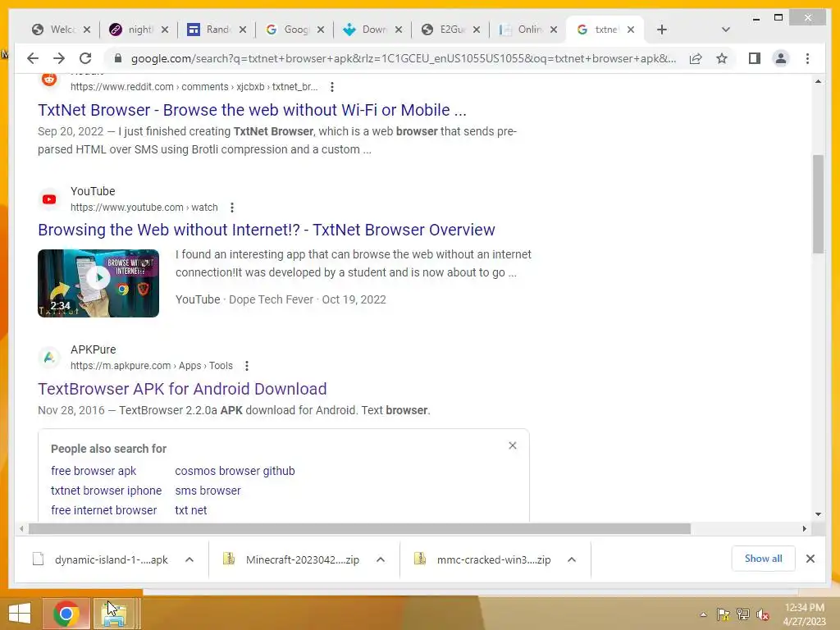
Task: Switch to the E2Gu tab
Action: pyautogui.click(x=445, y=30)
